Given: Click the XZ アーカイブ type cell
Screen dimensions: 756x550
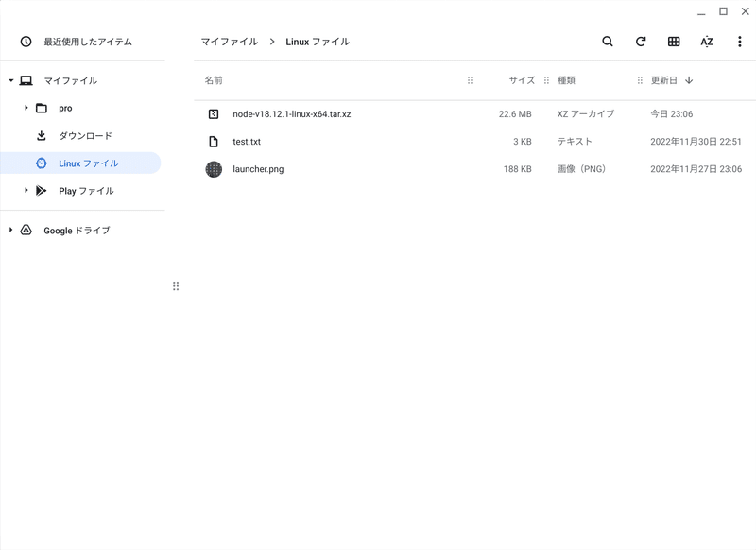Looking at the screenshot, I should 586,114.
